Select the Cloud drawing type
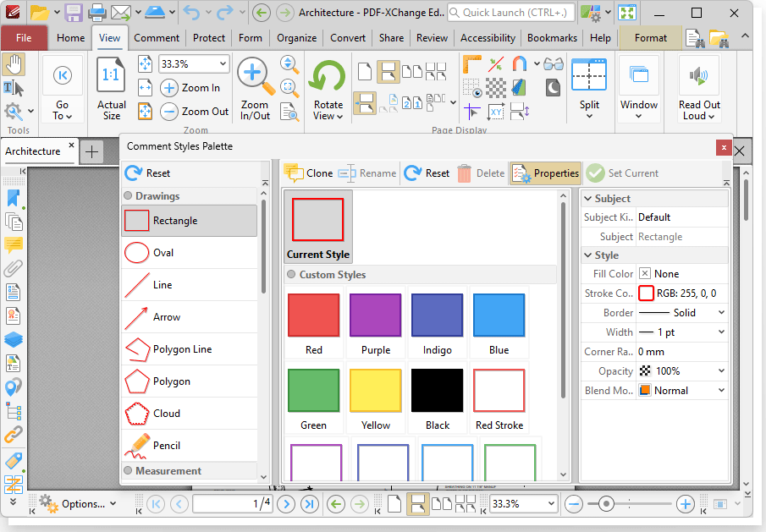This screenshot has height=532, width=766. coord(189,414)
